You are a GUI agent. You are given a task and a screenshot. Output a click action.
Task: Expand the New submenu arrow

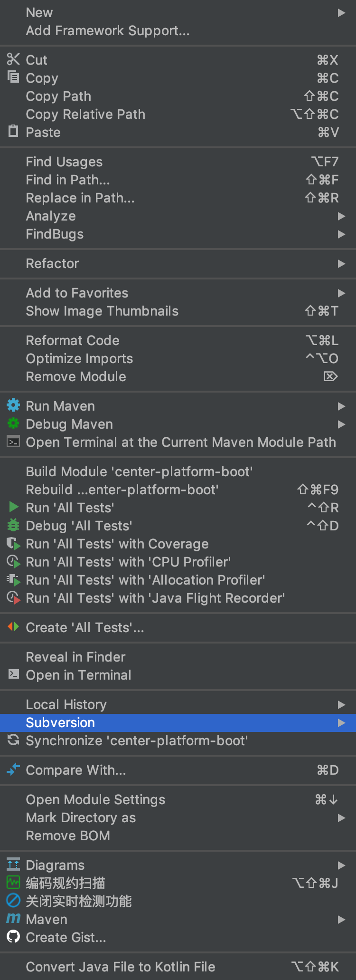[341, 13]
